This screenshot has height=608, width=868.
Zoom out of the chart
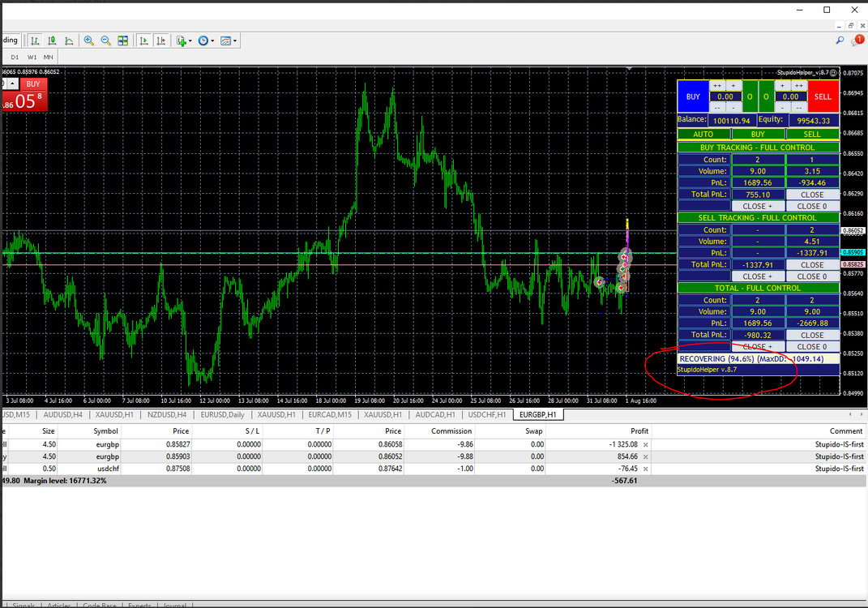(105, 41)
